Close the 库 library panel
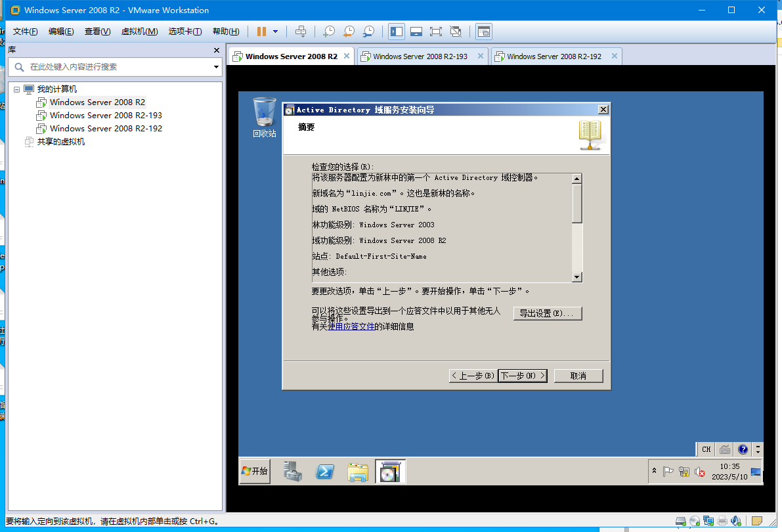The image size is (782, 532). pos(217,50)
